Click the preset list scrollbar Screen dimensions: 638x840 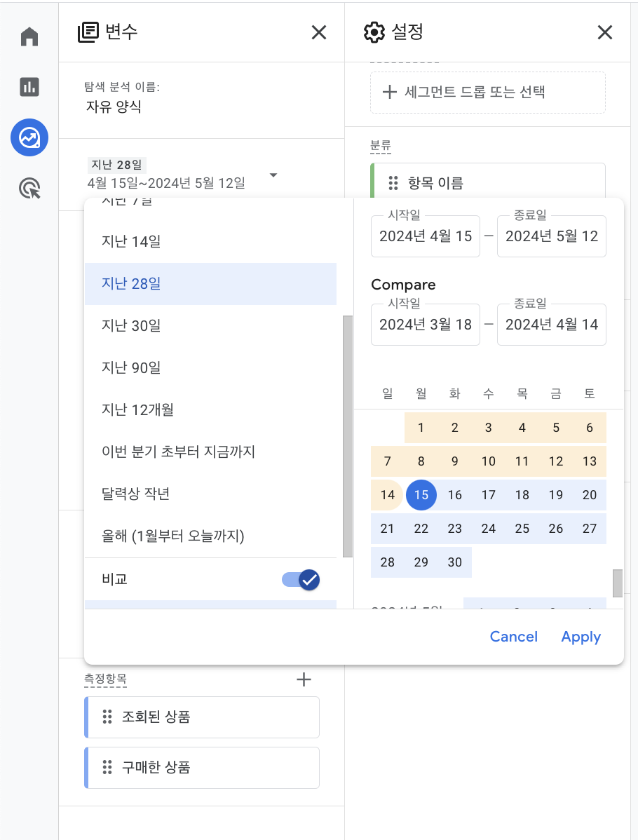pos(348,437)
